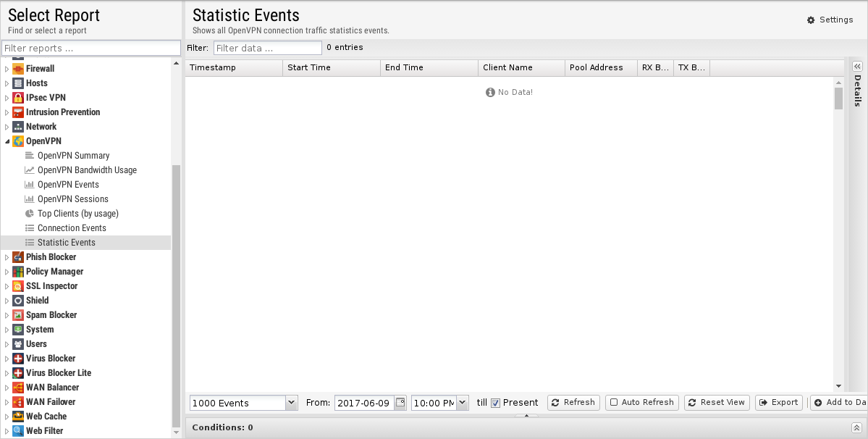
Task: Sort by the Timestamp column header
Action: [234, 67]
